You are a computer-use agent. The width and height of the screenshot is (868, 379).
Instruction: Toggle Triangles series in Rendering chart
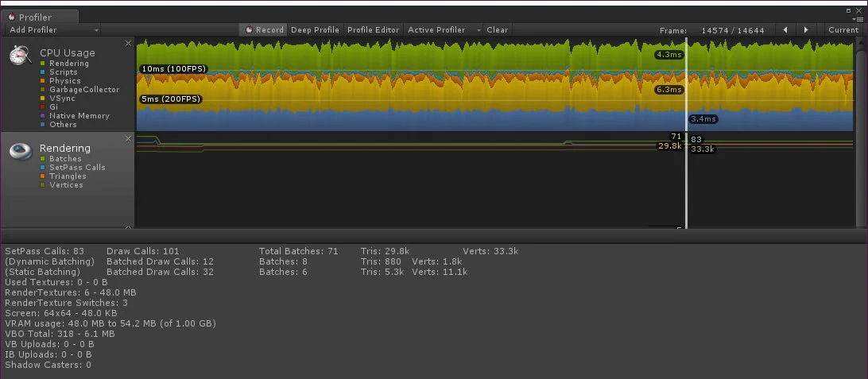43,176
